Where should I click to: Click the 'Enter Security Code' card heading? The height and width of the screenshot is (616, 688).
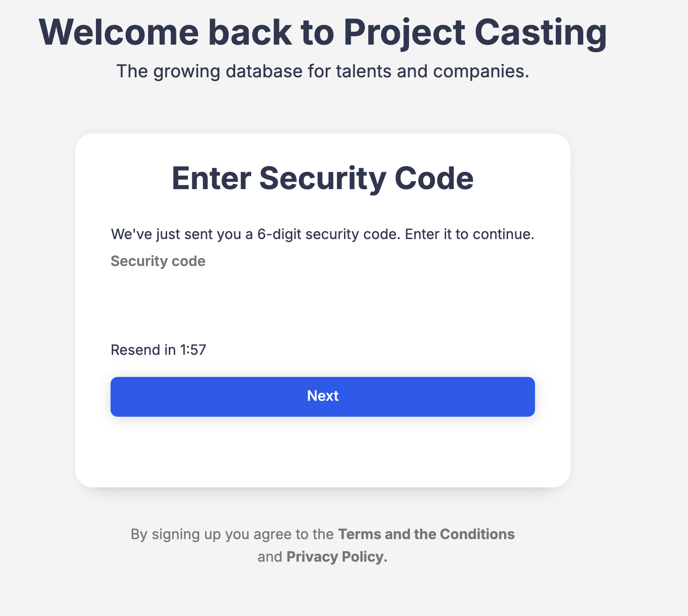pyautogui.click(x=322, y=178)
